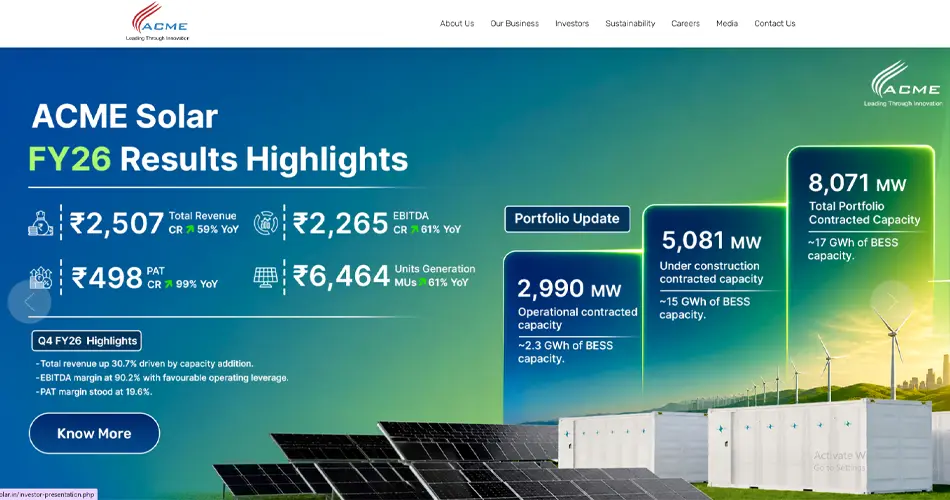Click the Units Generation solar panel icon
This screenshot has height=500, width=950.
click(x=266, y=278)
